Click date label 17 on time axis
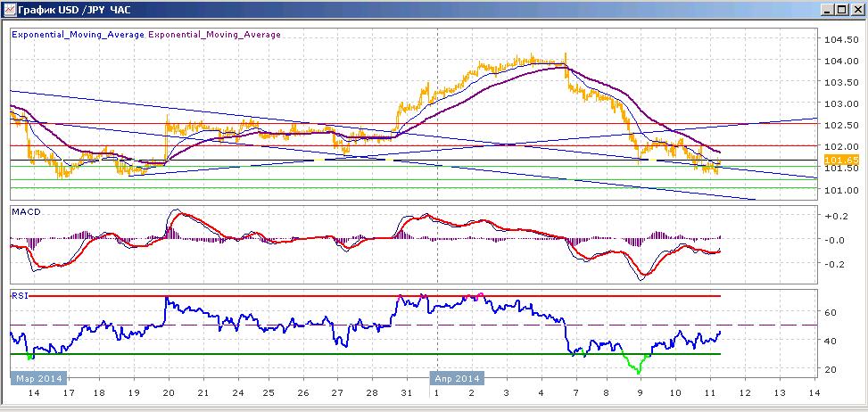868x412 pixels. [68, 393]
